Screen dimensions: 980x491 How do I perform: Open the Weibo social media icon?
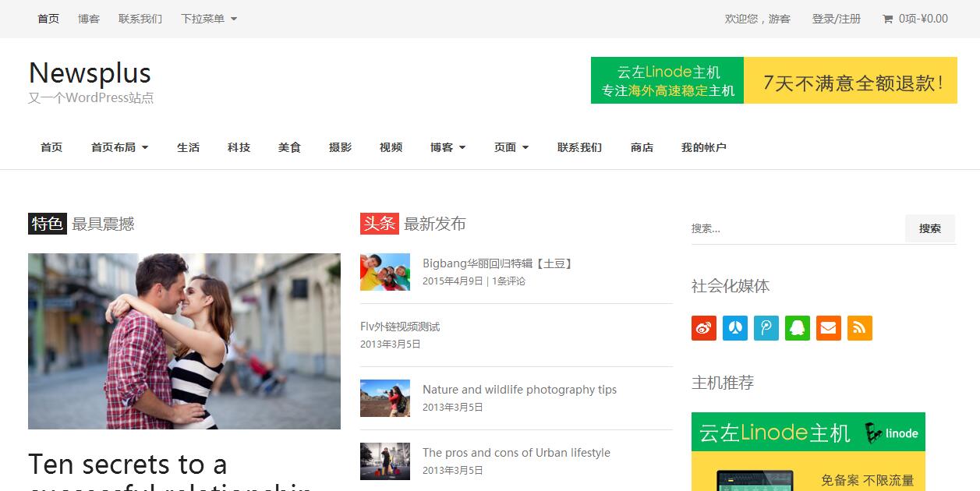pyautogui.click(x=704, y=328)
